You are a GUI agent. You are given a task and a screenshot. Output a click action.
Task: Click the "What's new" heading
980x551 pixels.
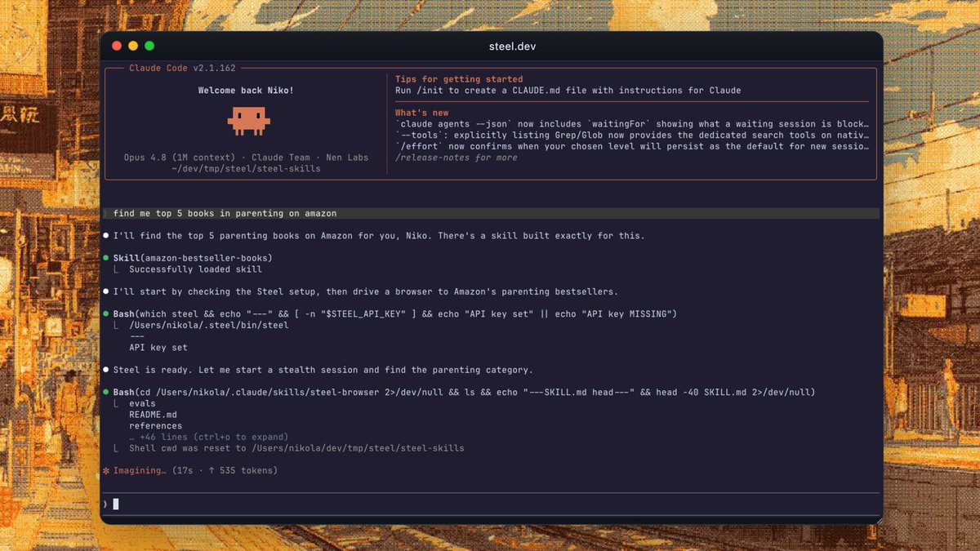coord(421,113)
